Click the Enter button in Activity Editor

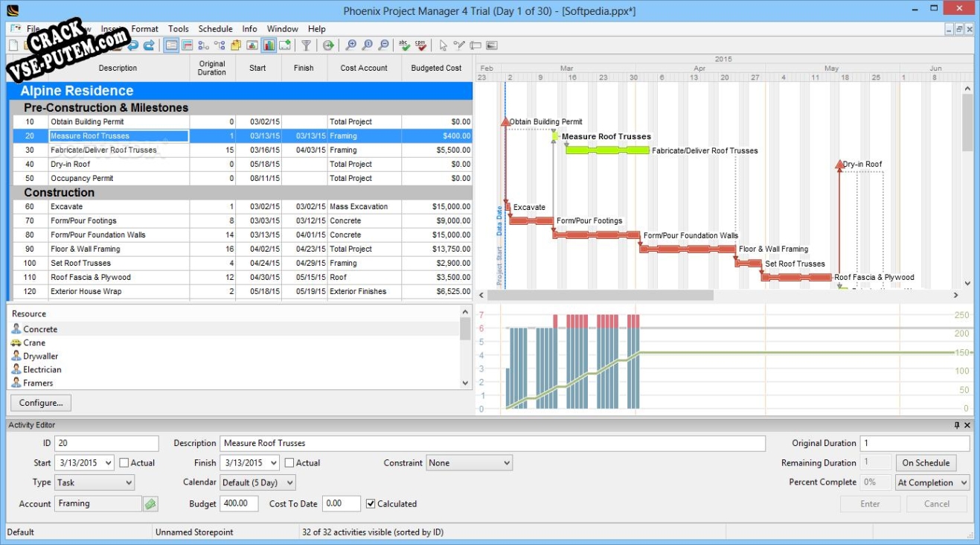click(x=871, y=504)
